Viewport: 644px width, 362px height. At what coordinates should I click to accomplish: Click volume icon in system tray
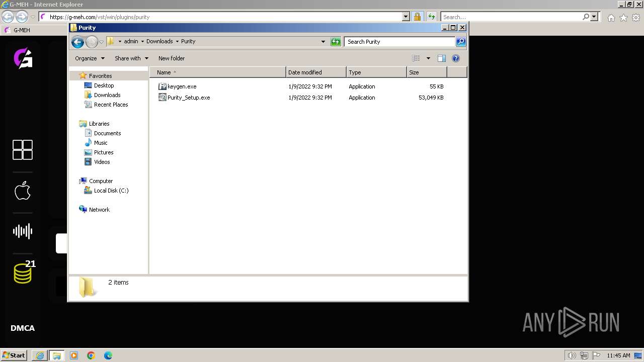(x=572, y=355)
